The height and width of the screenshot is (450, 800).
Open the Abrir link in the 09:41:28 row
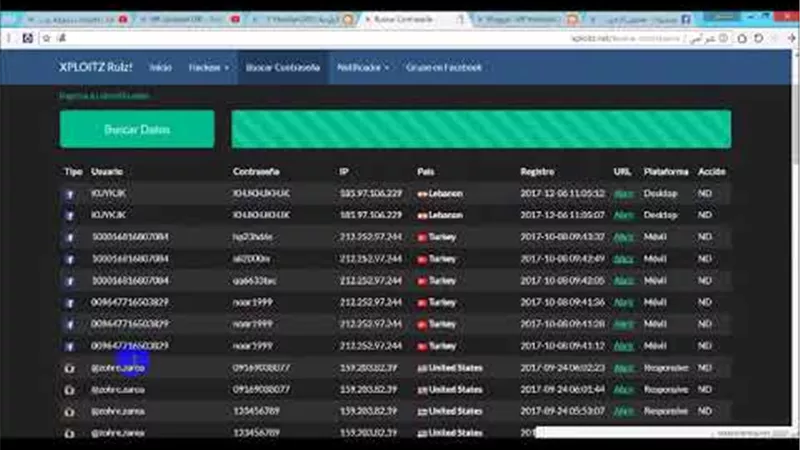(x=623, y=324)
